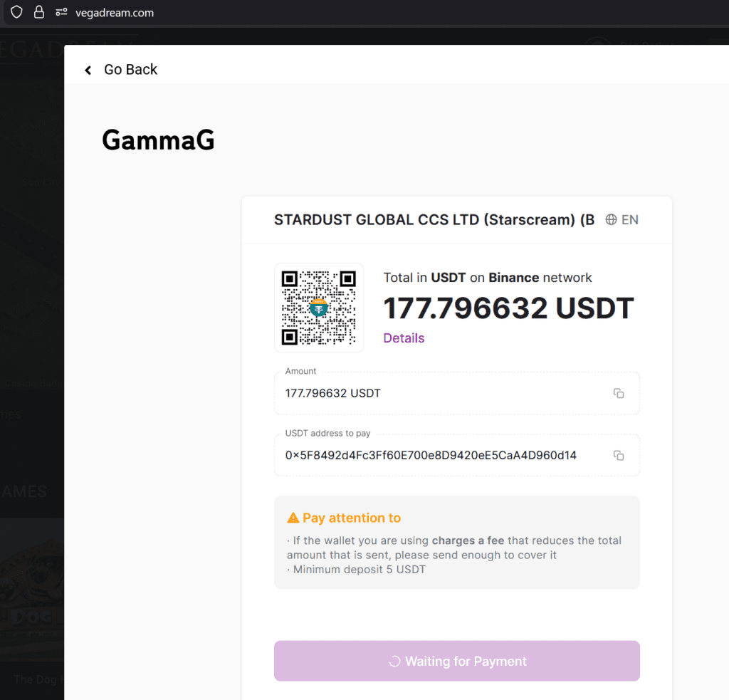Click the Tether logo in the QR code center

point(318,307)
